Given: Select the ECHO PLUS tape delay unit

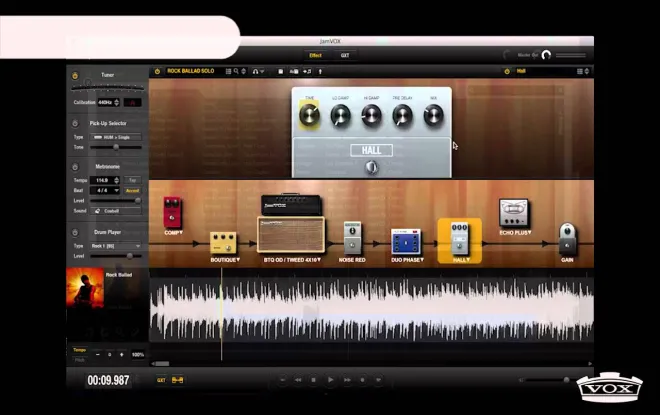Looking at the screenshot, I should pos(514,213).
